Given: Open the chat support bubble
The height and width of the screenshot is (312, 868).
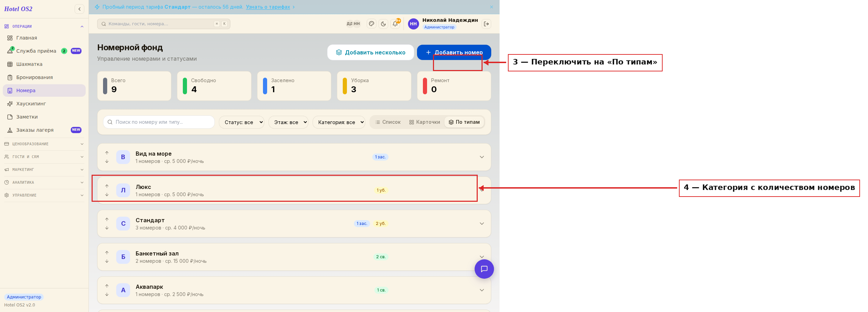Looking at the screenshot, I should click(x=484, y=269).
